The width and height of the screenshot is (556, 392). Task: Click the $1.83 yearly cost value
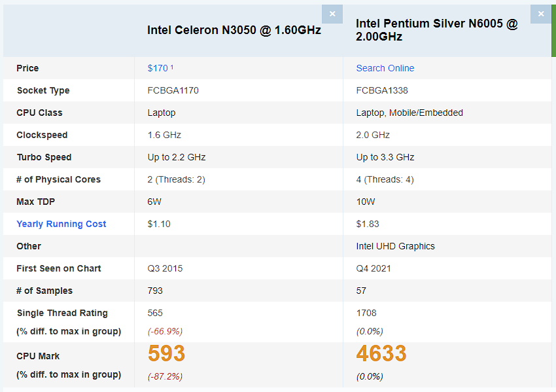coord(368,224)
